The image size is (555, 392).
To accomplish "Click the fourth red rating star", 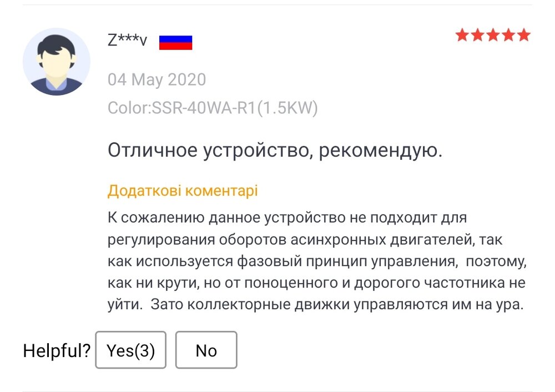I will point(508,36).
